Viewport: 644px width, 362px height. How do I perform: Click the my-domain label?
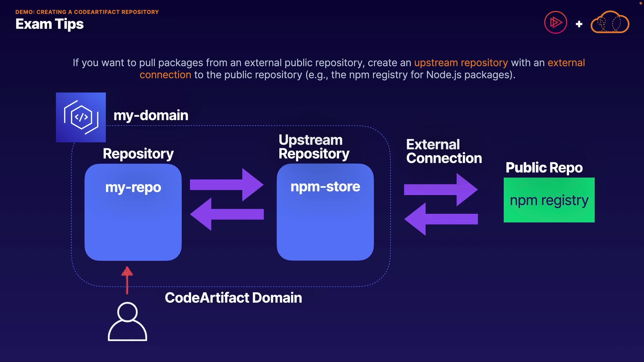tap(151, 115)
